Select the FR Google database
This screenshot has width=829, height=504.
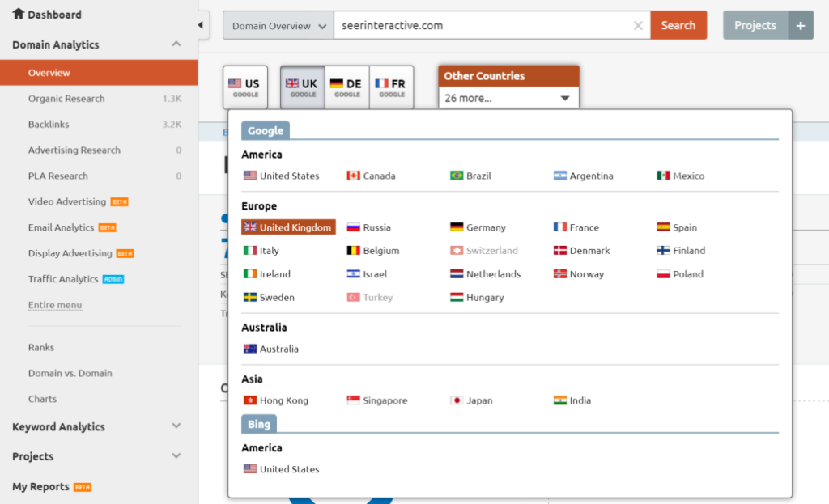click(392, 85)
